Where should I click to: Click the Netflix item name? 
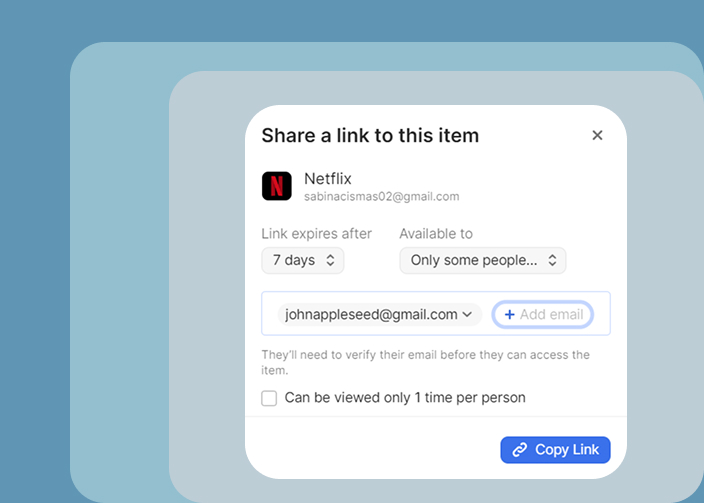pos(328,178)
